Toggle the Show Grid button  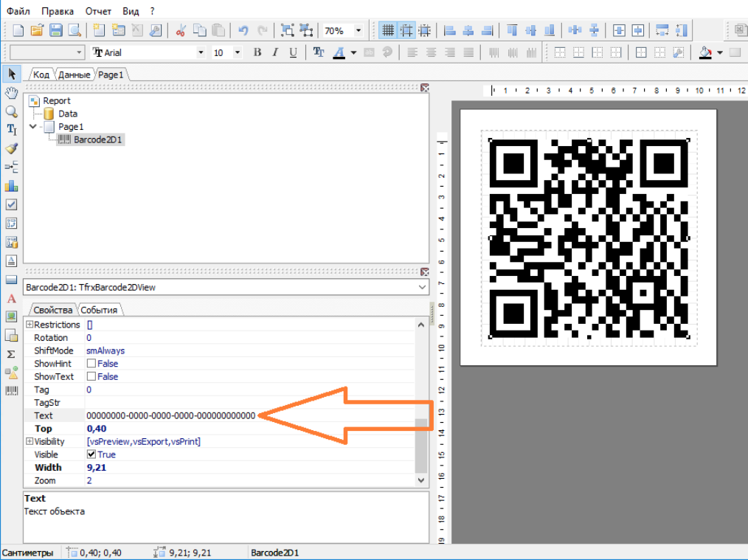tap(388, 30)
